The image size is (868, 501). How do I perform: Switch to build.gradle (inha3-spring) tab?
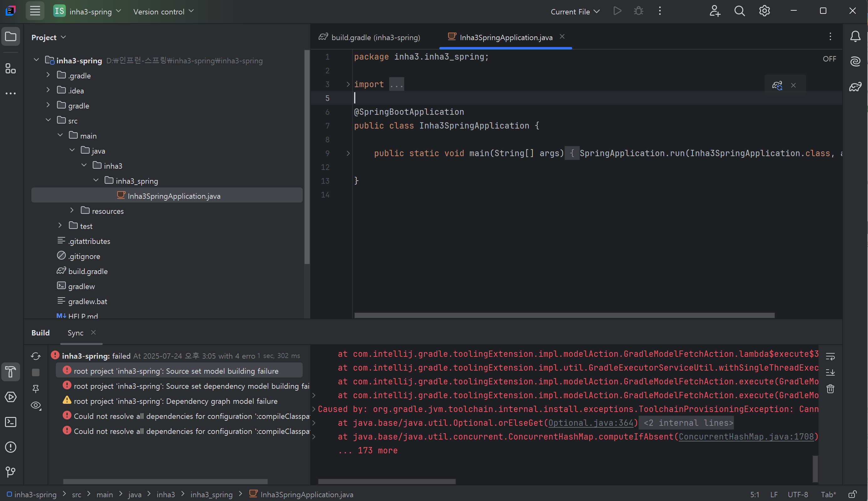point(370,37)
